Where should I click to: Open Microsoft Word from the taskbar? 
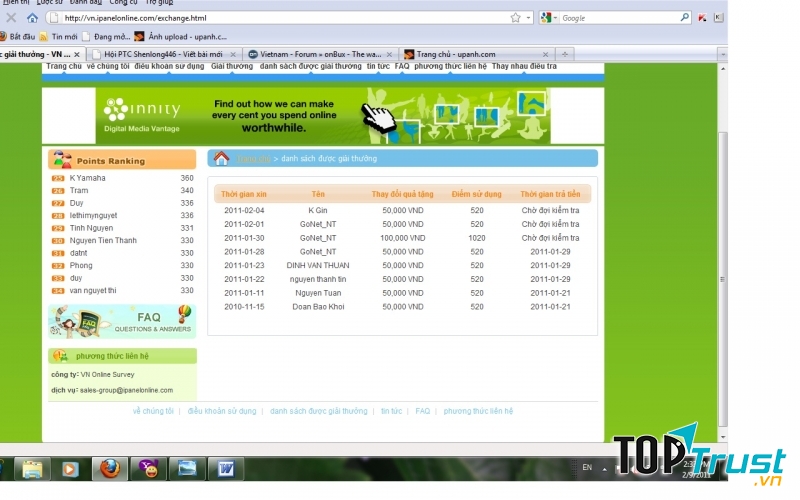224,468
